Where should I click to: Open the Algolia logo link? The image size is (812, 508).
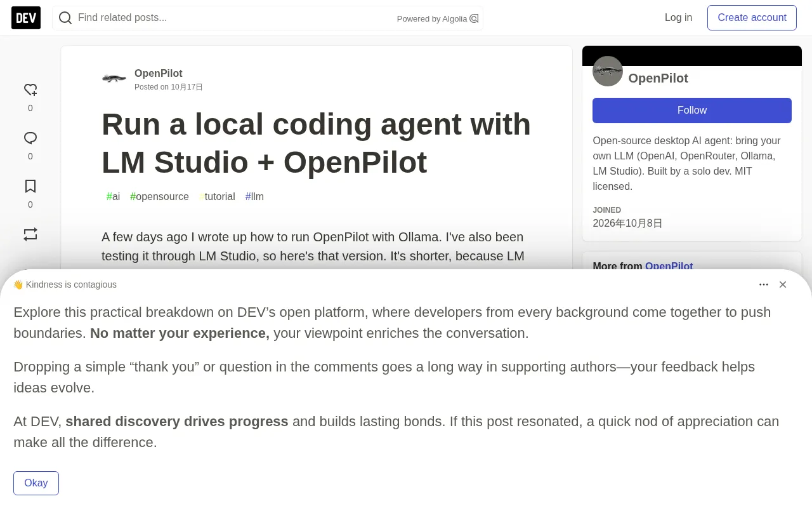coord(474,18)
